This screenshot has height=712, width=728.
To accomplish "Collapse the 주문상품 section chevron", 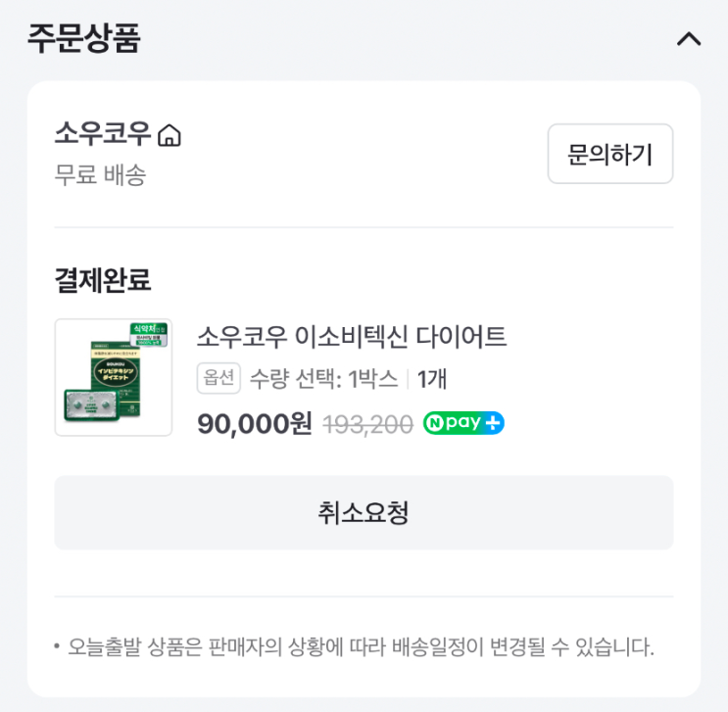I will tap(689, 39).
